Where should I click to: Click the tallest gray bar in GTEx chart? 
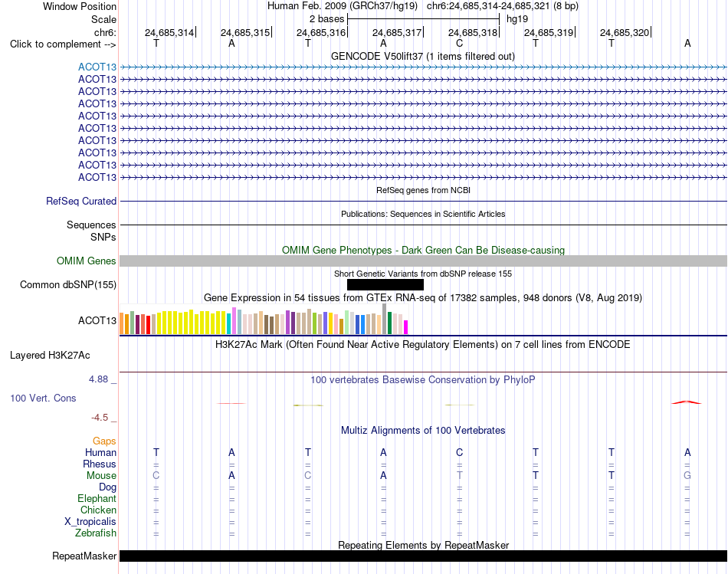coord(385,319)
